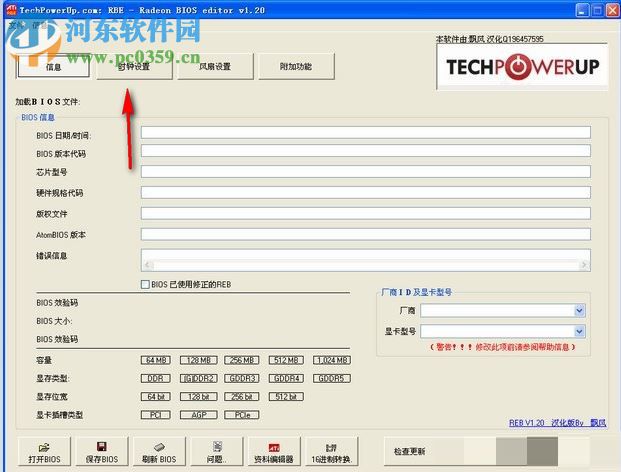
Task: Expand the 显卡型号 card model dropdown
Action: click(x=579, y=331)
